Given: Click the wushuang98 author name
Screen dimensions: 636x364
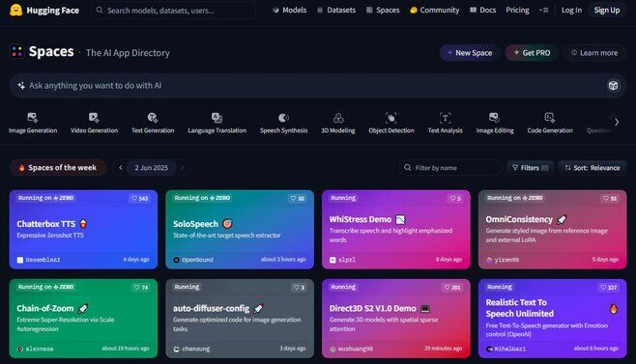Looking at the screenshot, I should [356, 349].
